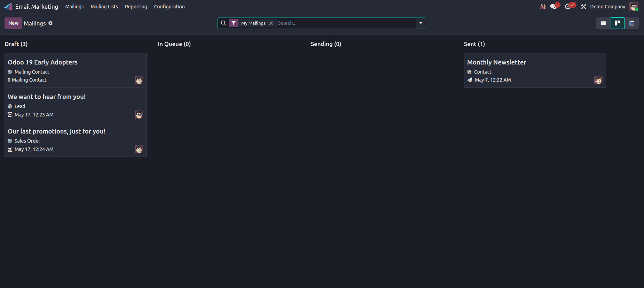Image resolution: width=644 pixels, height=288 pixels.
Task: Click the Sent (1) column header
Action: [x=474, y=44]
